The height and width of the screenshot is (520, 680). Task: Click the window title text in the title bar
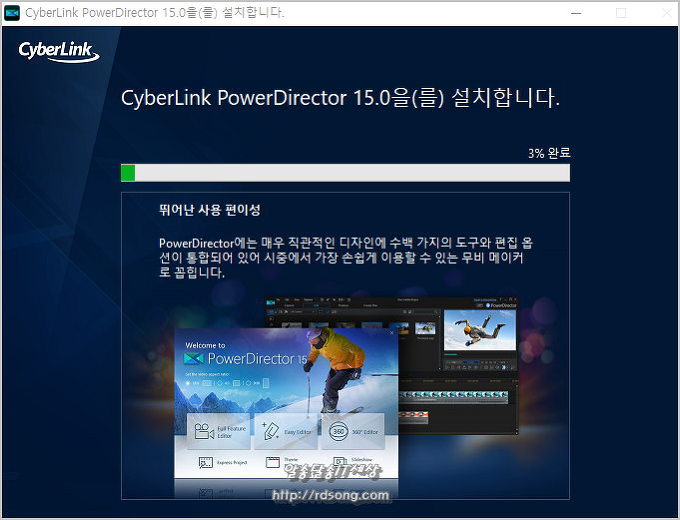tap(155, 13)
